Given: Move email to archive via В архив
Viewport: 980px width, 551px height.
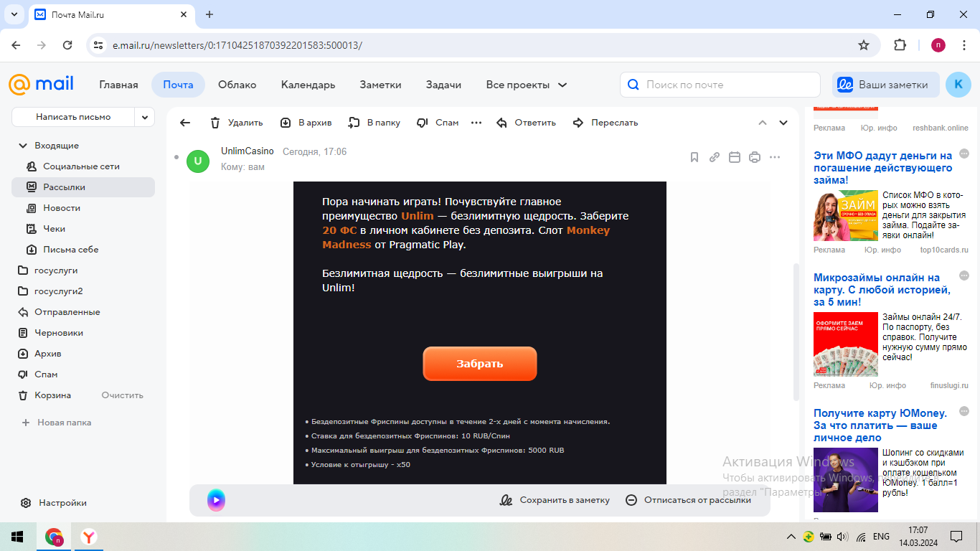Looking at the screenshot, I should 306,123.
